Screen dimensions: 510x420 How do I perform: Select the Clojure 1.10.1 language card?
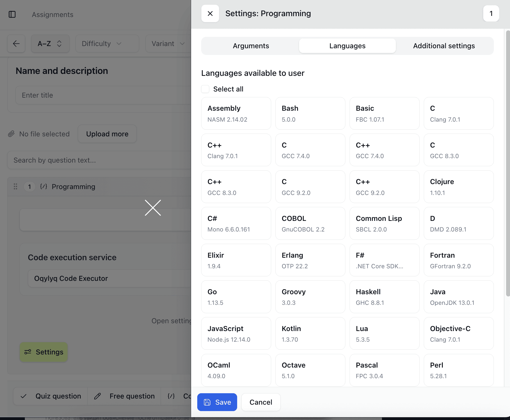coord(459,187)
